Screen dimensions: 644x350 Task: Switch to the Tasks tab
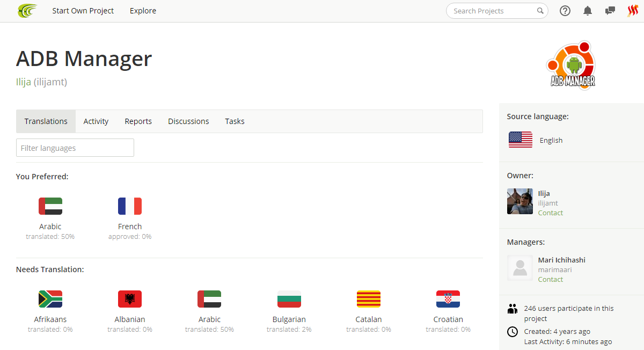(x=235, y=121)
